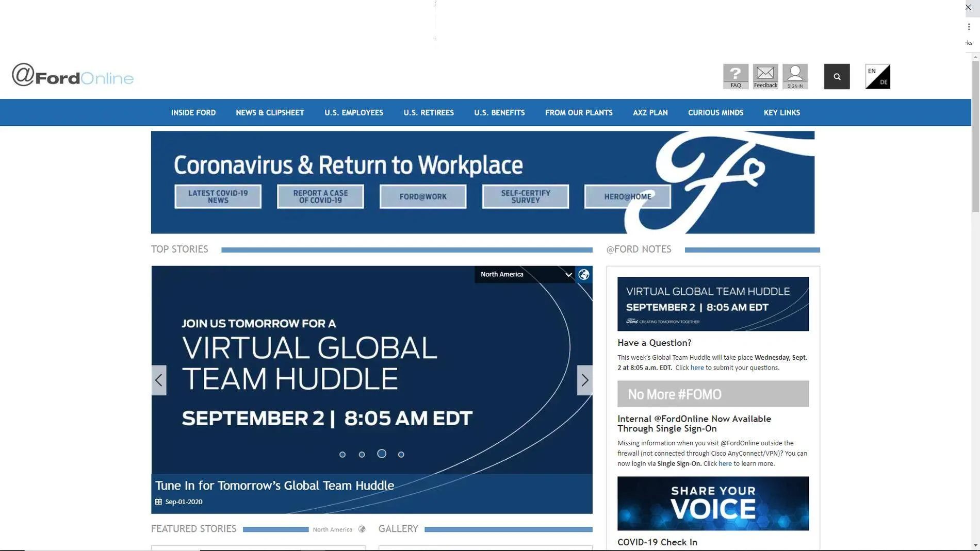The width and height of the screenshot is (980, 551).
Task: Click the Sign In person icon
Action: coord(795,76)
